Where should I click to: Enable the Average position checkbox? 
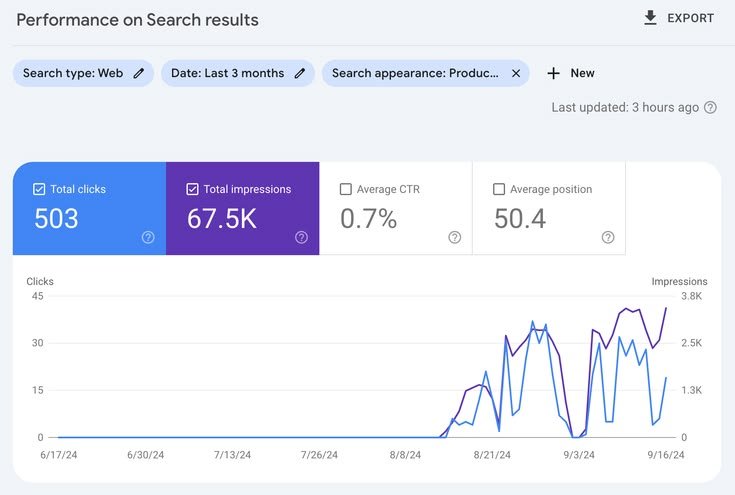pyautogui.click(x=499, y=189)
